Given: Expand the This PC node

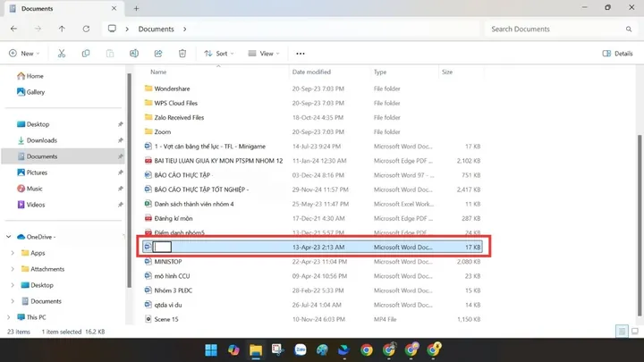Looking at the screenshot, I should 9,317.
